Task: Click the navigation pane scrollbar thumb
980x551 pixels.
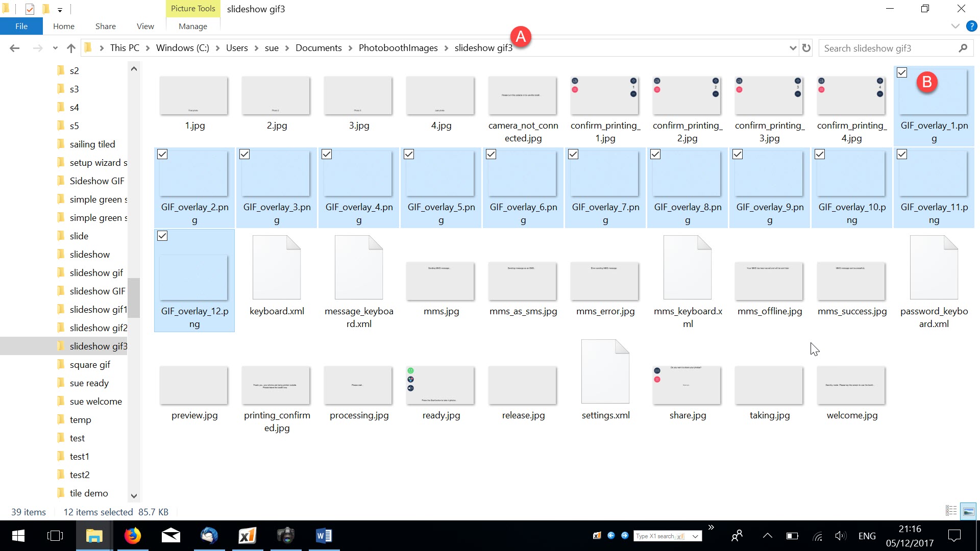Action: pyautogui.click(x=134, y=297)
